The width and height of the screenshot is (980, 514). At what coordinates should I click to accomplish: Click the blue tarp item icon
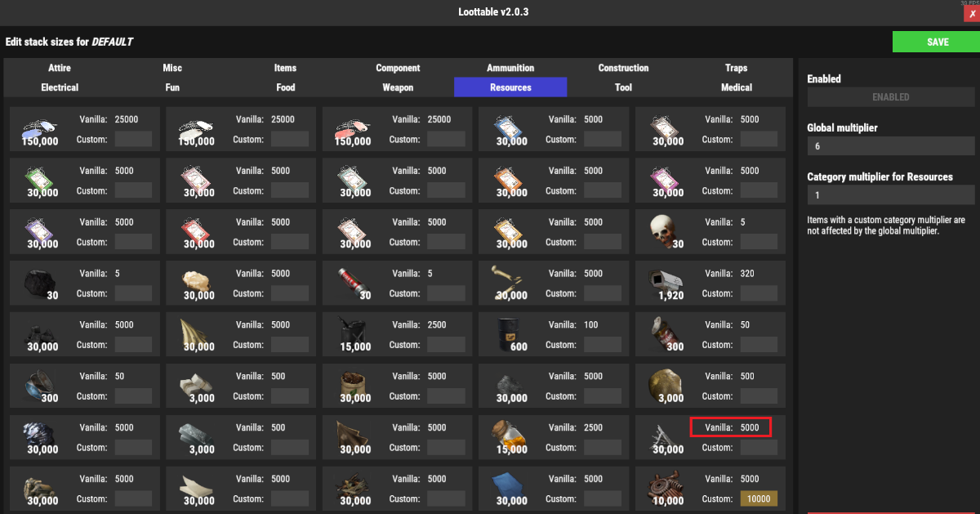tap(509, 486)
